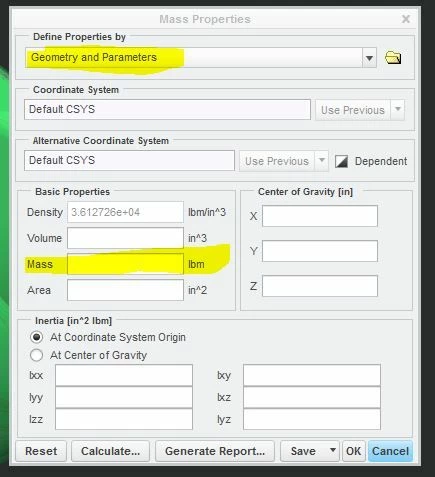Click the Mass Properties title text
This screenshot has height=477, width=435.
click(205, 19)
